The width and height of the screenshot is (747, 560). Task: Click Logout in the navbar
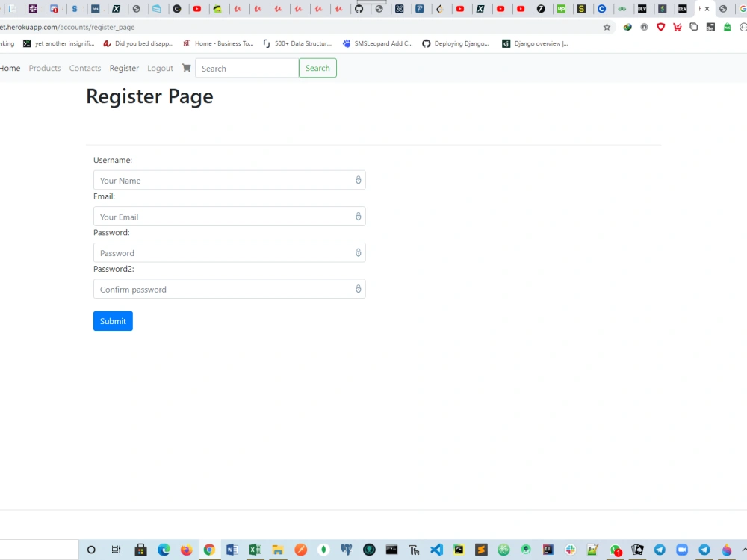[160, 68]
